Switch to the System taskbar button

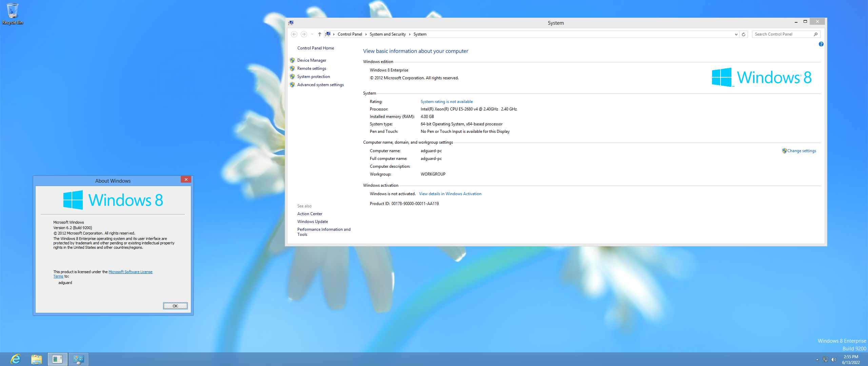[79, 359]
